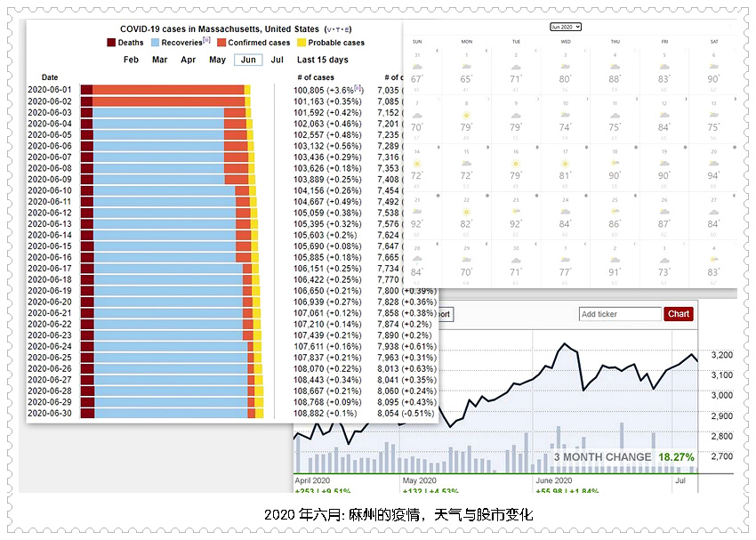Viewport: 756px width, 540px height.
Task: Select the cloudy icon on June 7
Action: tap(417, 116)
